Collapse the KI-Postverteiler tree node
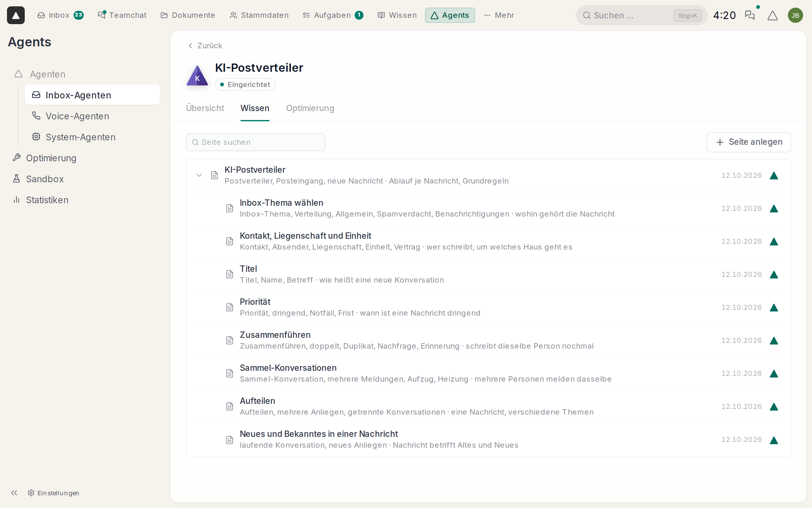The width and height of the screenshot is (812, 508). pos(199,175)
